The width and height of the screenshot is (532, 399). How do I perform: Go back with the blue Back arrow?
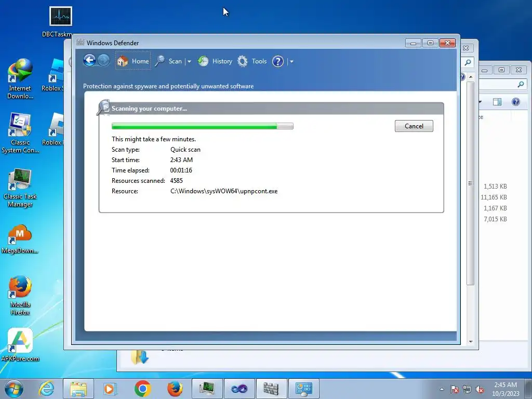click(x=89, y=61)
